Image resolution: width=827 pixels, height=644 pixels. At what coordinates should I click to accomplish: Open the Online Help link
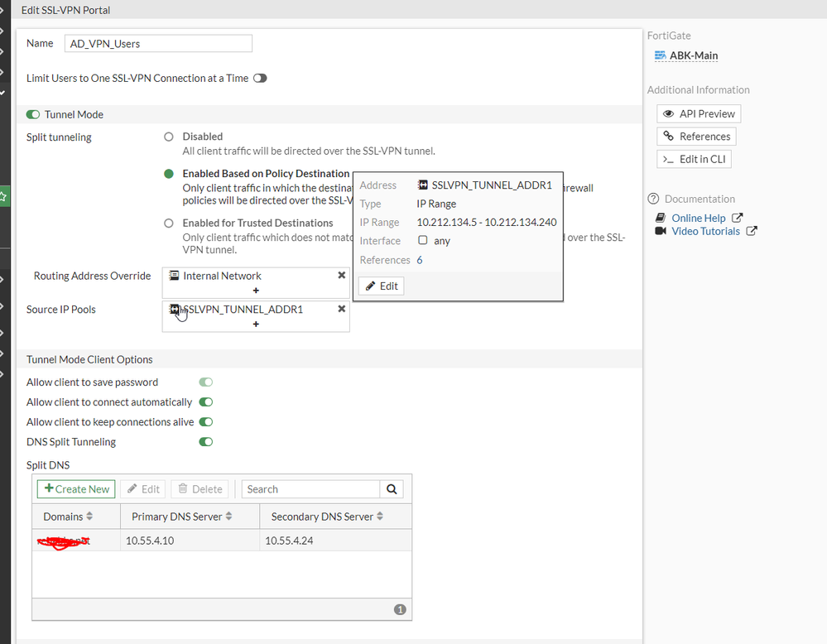(x=699, y=218)
